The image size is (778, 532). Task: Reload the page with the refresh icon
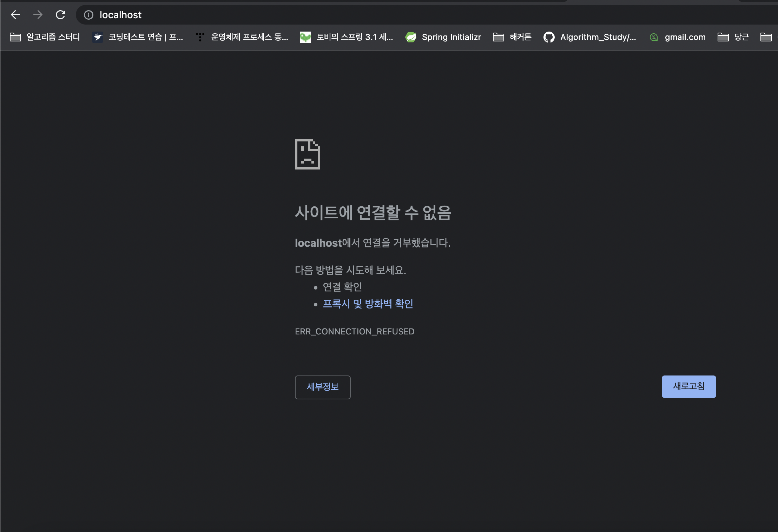coord(60,15)
